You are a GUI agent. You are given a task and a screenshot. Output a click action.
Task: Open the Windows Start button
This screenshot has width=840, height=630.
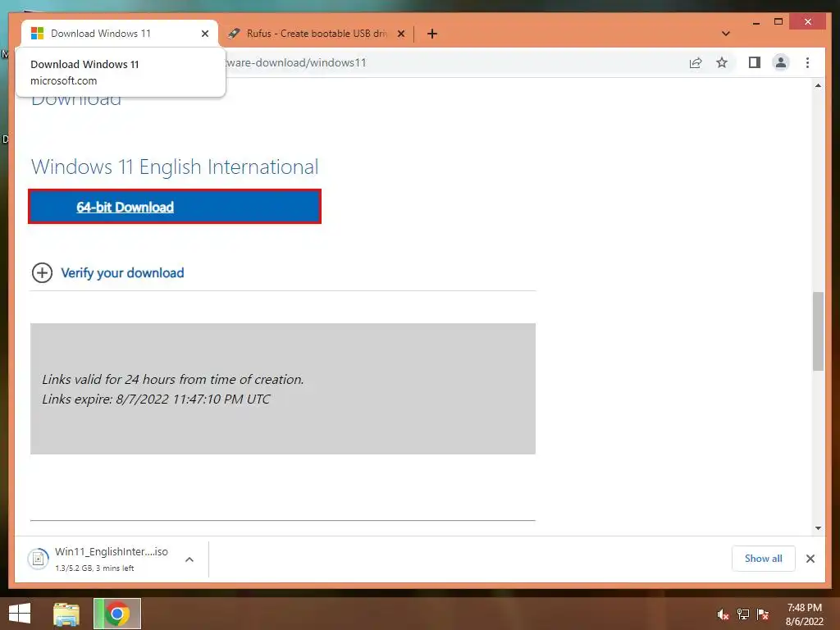point(20,614)
